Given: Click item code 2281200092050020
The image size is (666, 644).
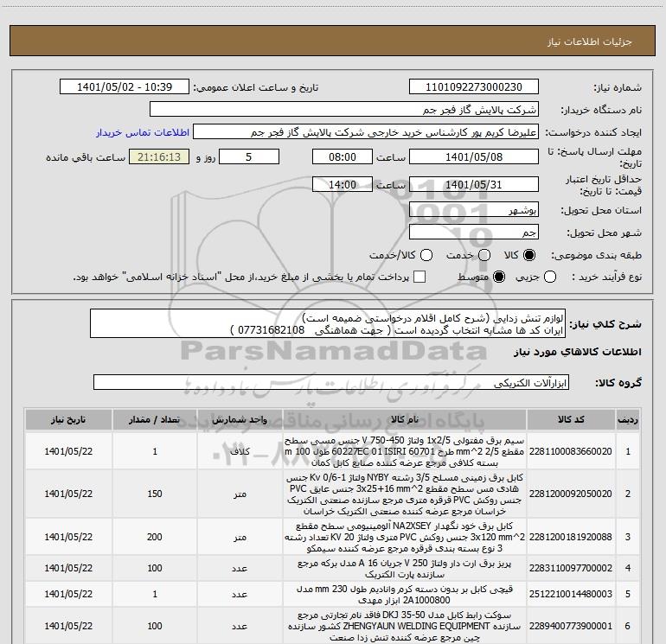Looking at the screenshot, I should click(571, 494).
